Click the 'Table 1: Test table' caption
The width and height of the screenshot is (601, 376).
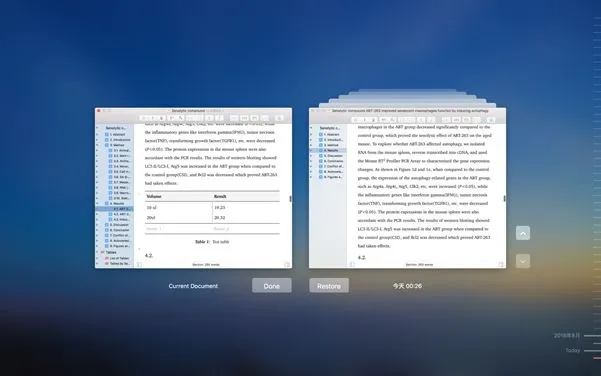click(212, 242)
